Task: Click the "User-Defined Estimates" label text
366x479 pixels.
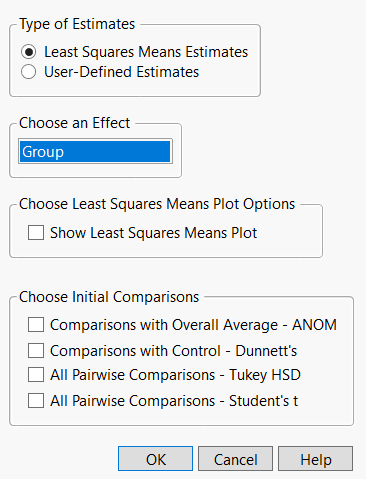Action: tap(122, 72)
